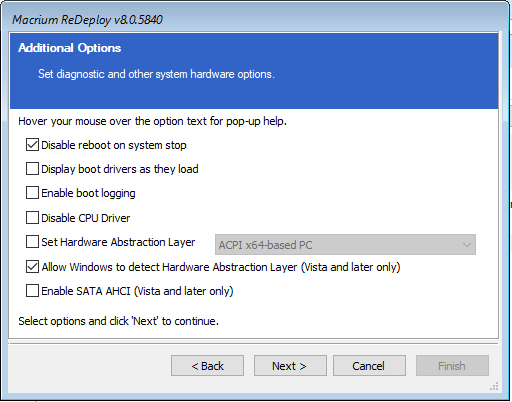Go back with the < Back button

click(207, 366)
